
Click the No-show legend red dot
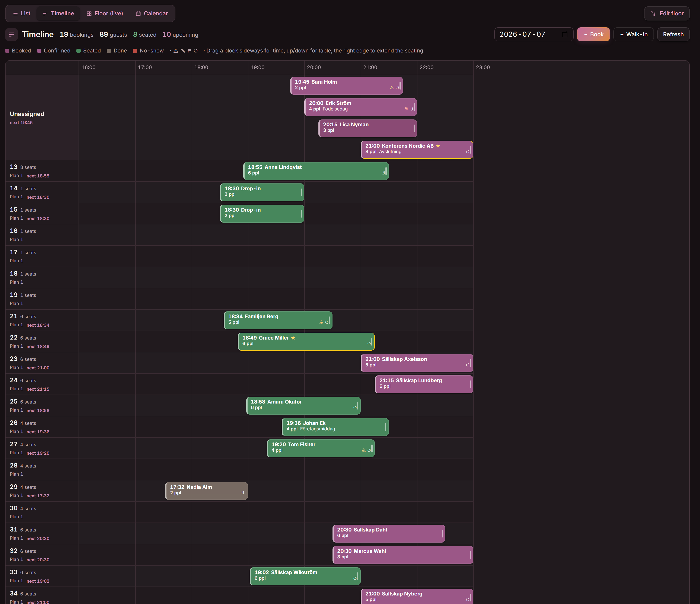(x=135, y=51)
